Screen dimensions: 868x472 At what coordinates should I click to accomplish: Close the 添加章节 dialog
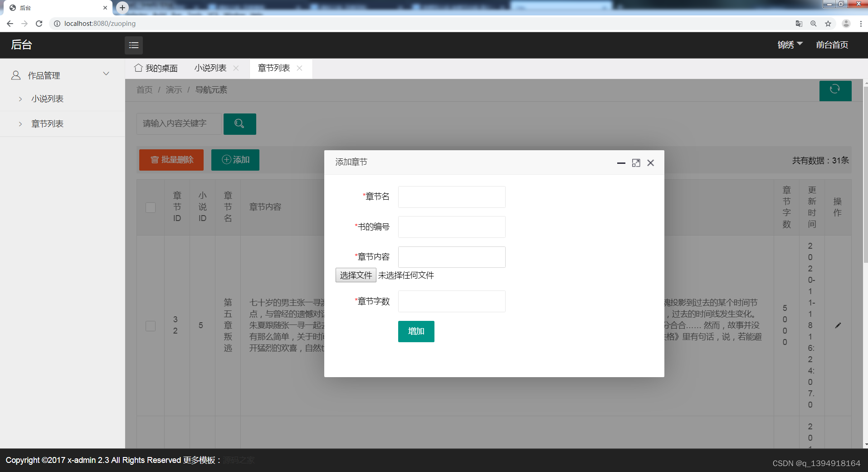click(x=650, y=163)
